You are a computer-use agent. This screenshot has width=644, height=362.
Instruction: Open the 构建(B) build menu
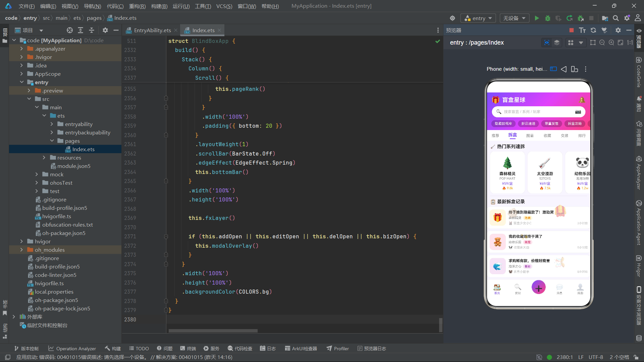tap(159, 6)
